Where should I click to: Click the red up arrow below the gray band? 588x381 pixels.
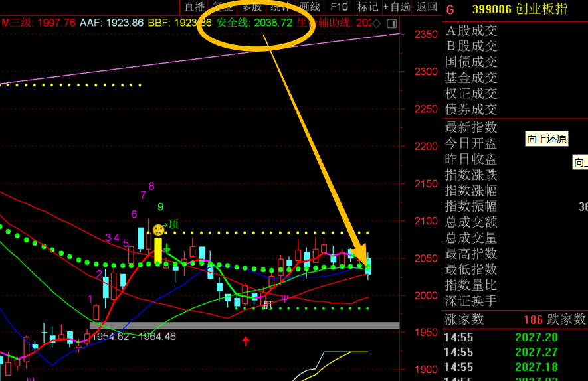coord(246,341)
